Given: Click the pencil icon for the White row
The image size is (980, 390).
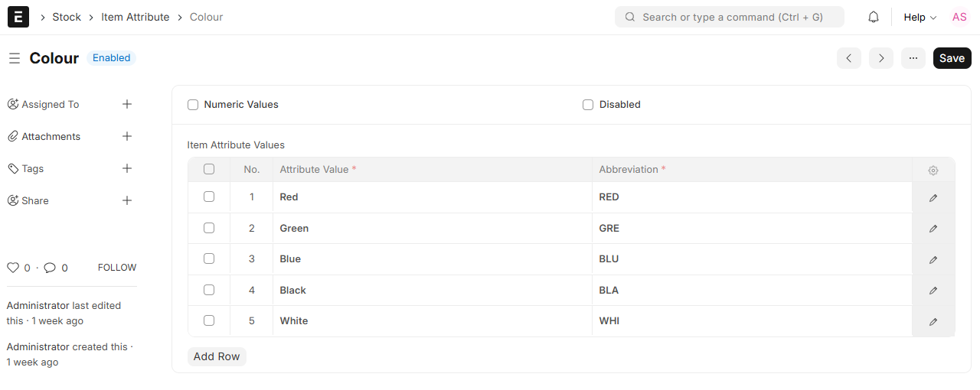Looking at the screenshot, I should [x=933, y=321].
